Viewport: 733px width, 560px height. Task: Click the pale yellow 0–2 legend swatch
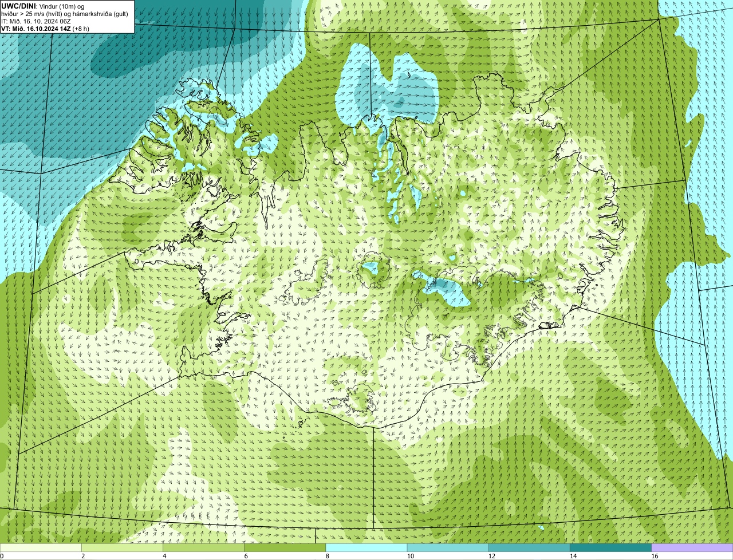(x=41, y=547)
